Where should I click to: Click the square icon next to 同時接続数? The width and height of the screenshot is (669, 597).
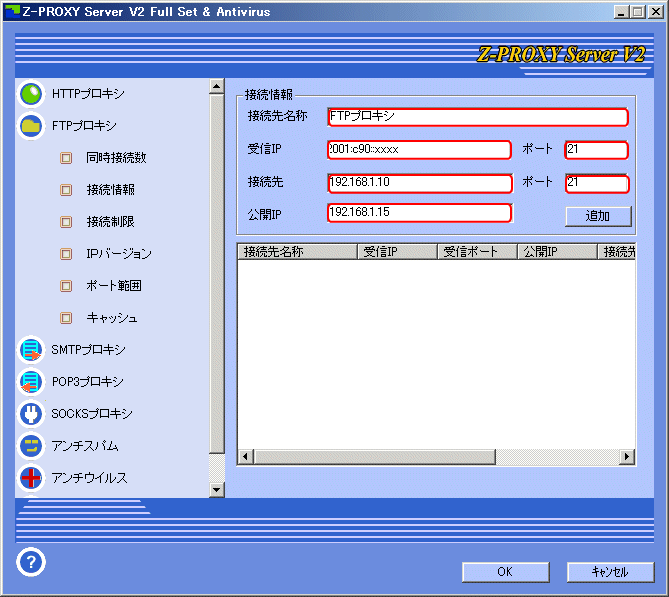click(66, 158)
